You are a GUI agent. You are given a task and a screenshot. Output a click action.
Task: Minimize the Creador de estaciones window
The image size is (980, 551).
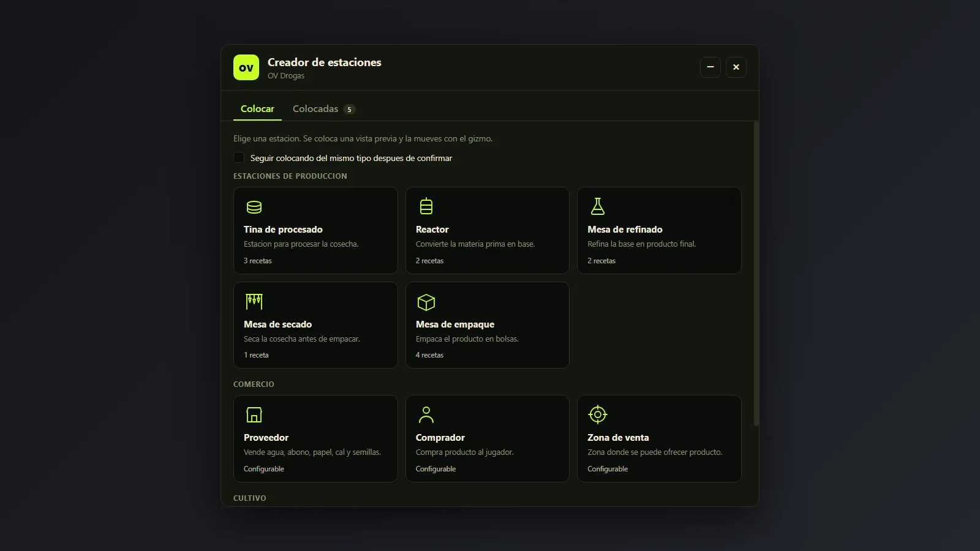click(710, 67)
